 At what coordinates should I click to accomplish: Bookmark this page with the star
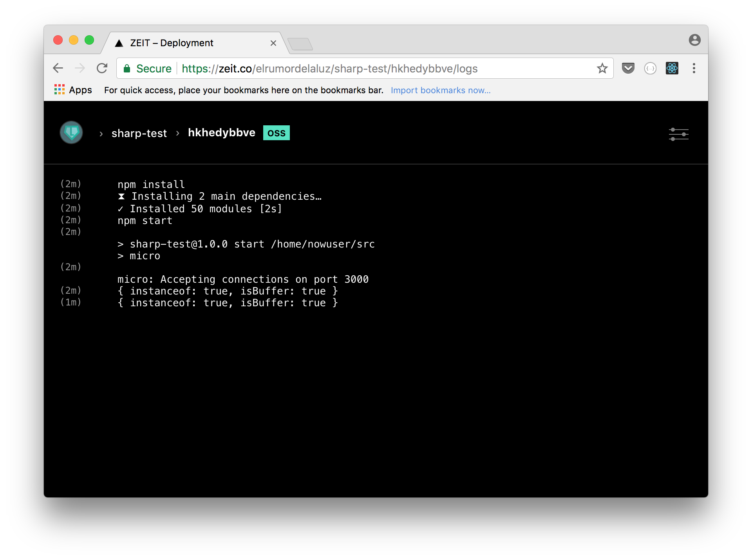tap(602, 68)
